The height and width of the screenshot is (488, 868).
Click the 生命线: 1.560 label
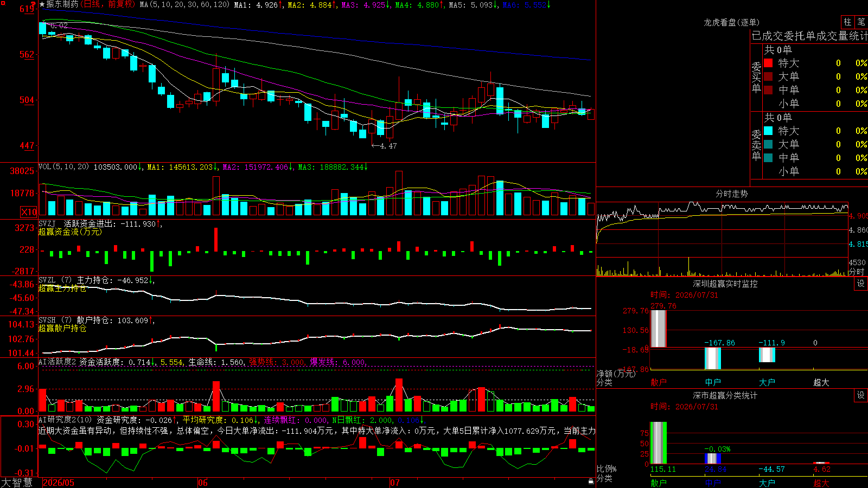tap(216, 362)
